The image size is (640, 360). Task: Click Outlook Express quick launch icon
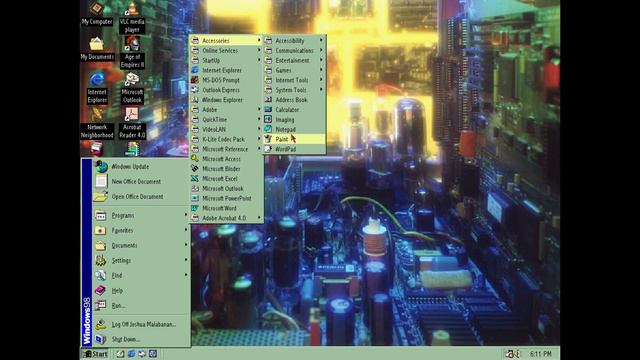(142, 354)
